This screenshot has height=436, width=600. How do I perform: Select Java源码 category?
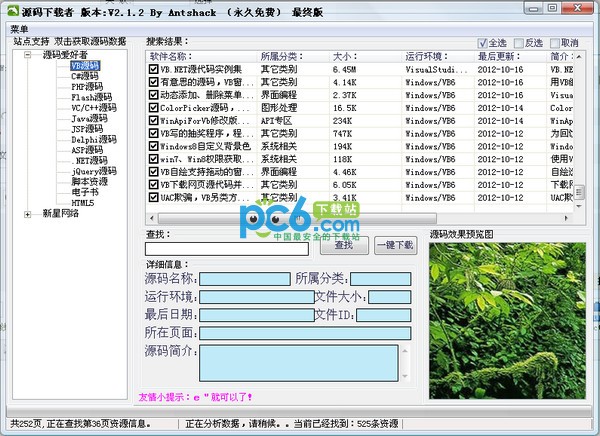(89, 118)
